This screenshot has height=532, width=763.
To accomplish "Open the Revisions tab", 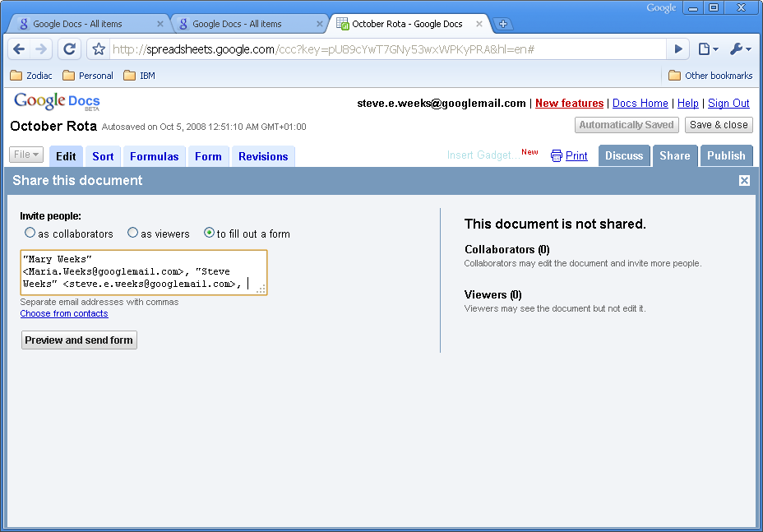I will coord(263,156).
